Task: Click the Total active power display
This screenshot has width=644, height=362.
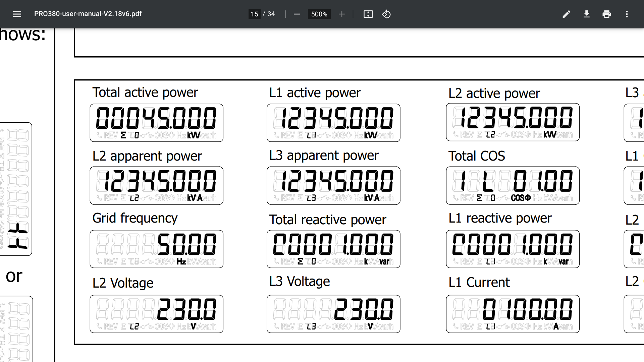Action: [x=156, y=123]
